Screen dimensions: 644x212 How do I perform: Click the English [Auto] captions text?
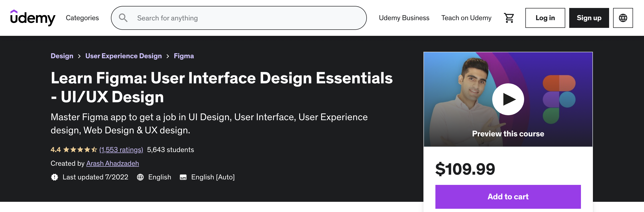213,177
